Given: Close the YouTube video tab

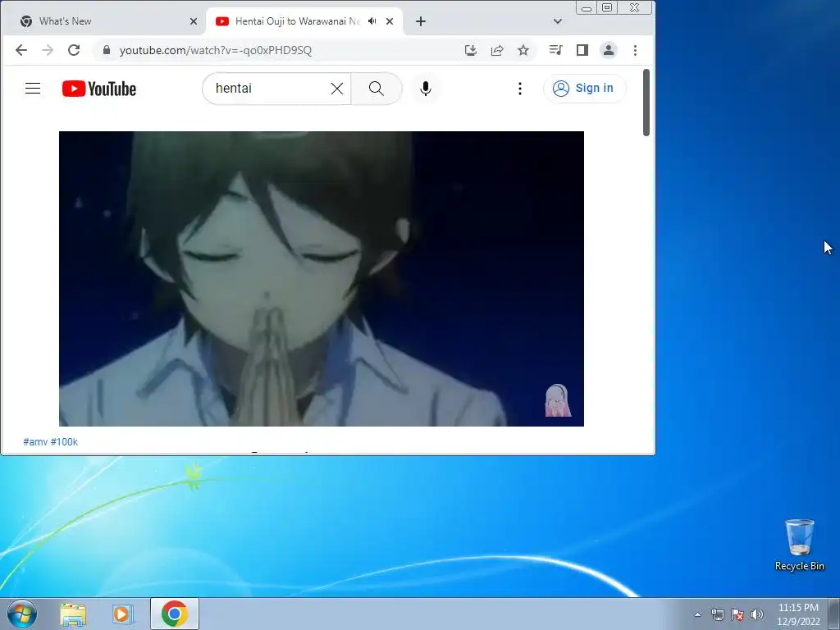Looking at the screenshot, I should point(390,21).
